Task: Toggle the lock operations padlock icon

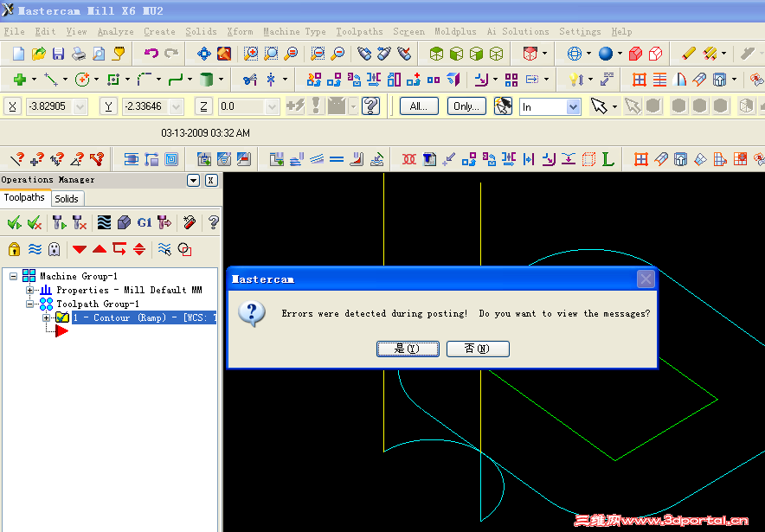Action: pos(14,249)
